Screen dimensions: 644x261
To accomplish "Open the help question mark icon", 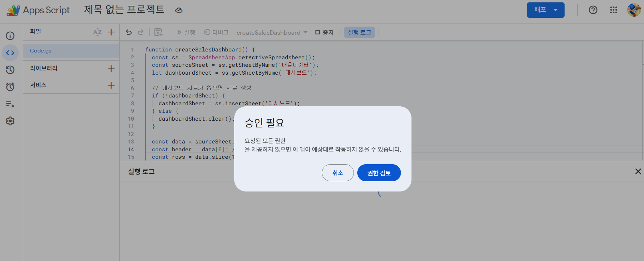I will coord(593,10).
